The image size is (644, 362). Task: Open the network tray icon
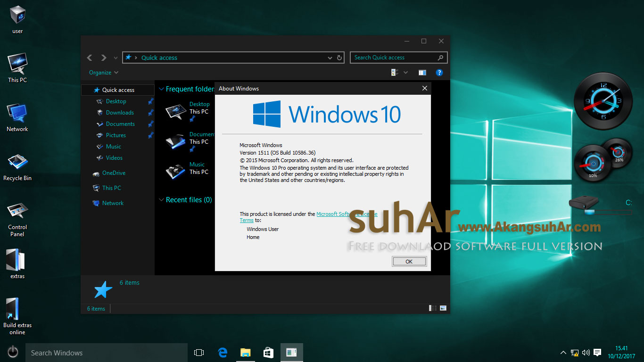(x=575, y=353)
